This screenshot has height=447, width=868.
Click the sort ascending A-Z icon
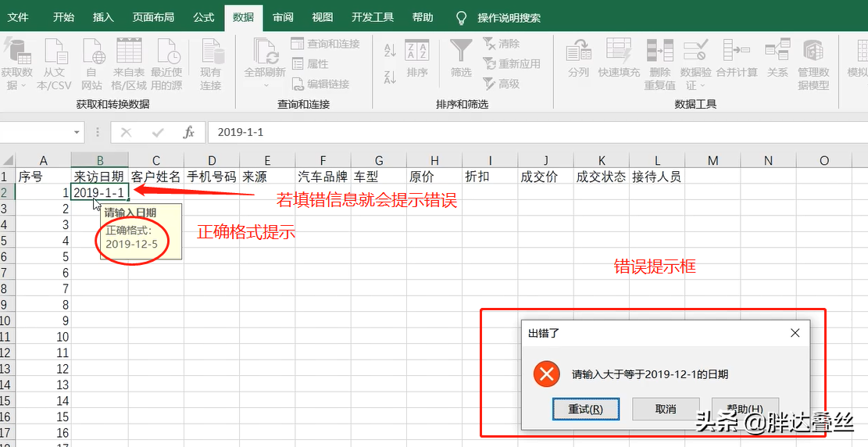click(x=390, y=51)
